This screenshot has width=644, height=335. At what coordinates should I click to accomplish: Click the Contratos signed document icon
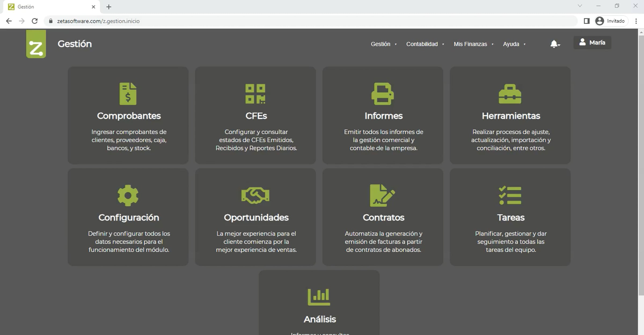[x=382, y=195]
